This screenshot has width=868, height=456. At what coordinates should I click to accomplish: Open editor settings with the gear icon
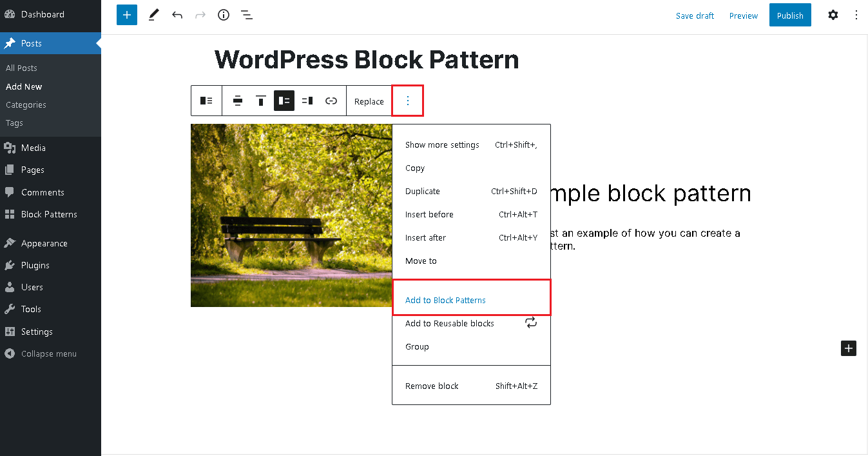tap(833, 14)
